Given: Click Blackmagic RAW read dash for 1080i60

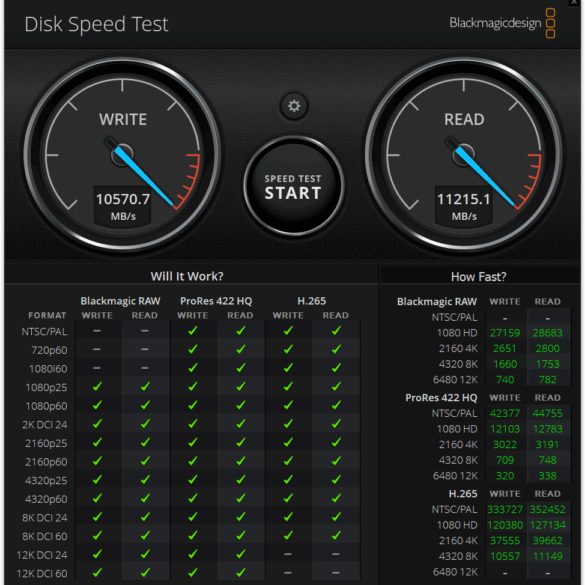Looking at the screenshot, I should (145, 368).
